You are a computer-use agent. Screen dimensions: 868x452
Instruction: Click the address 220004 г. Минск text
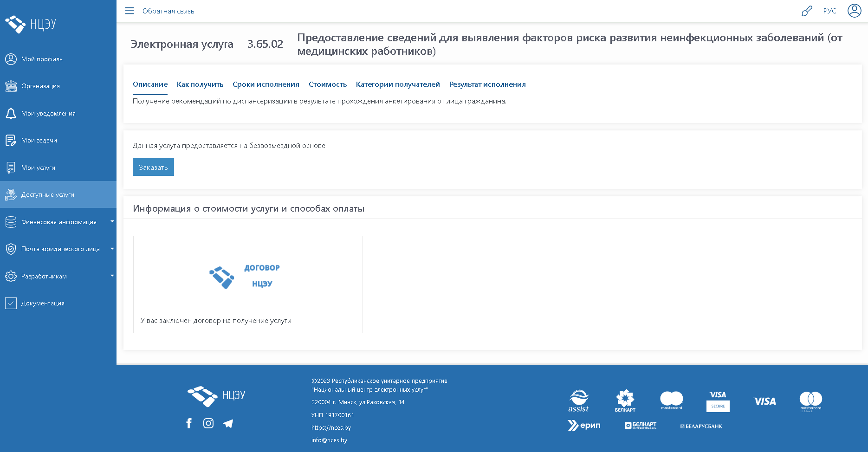(358, 402)
